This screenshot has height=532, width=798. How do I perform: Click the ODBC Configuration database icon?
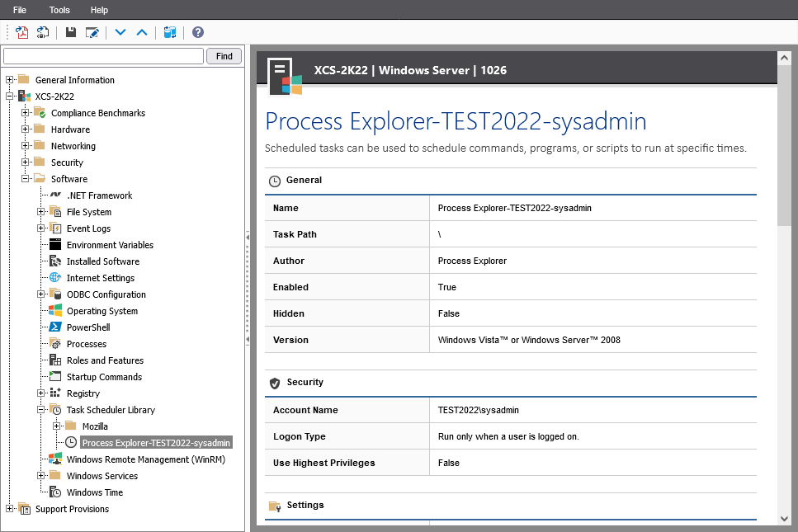coord(55,294)
